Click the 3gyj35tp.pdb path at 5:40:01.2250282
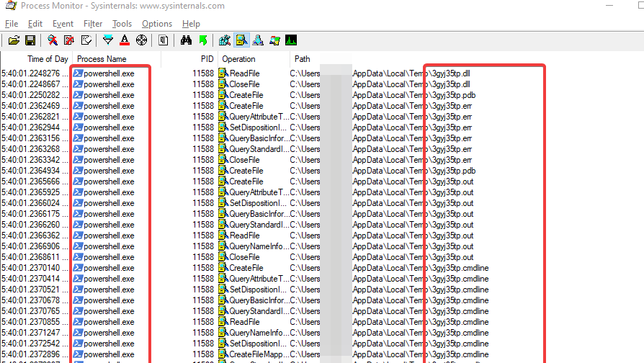 coord(454,95)
